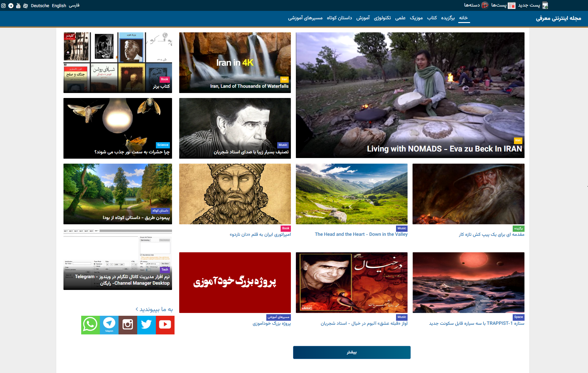Open the Iran in 4K waterfalls thumbnail
This screenshot has width=588, height=373.
click(x=235, y=62)
